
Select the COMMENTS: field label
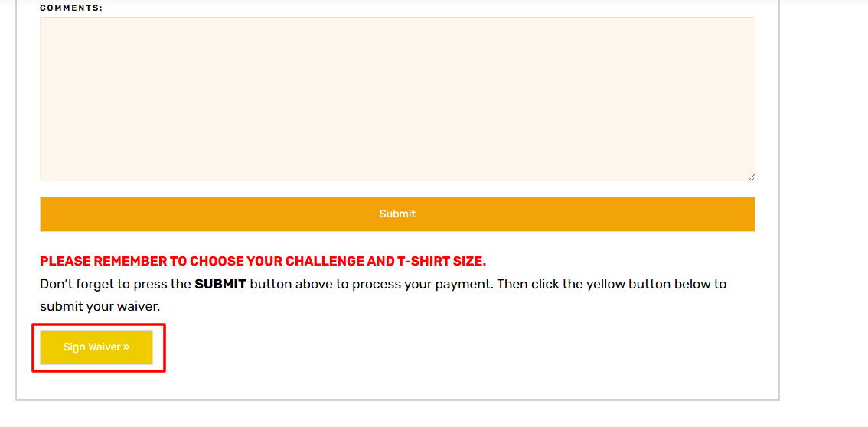pos(71,8)
